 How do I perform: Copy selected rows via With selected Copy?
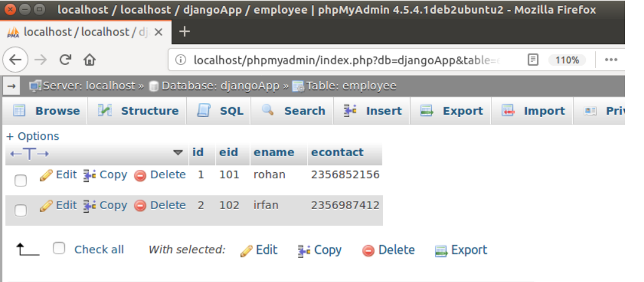click(319, 250)
